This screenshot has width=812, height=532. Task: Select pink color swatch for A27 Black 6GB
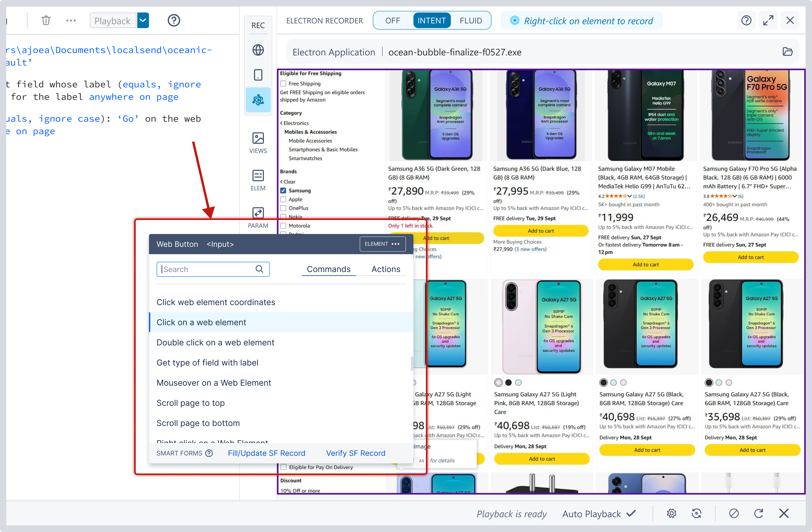coord(729,382)
